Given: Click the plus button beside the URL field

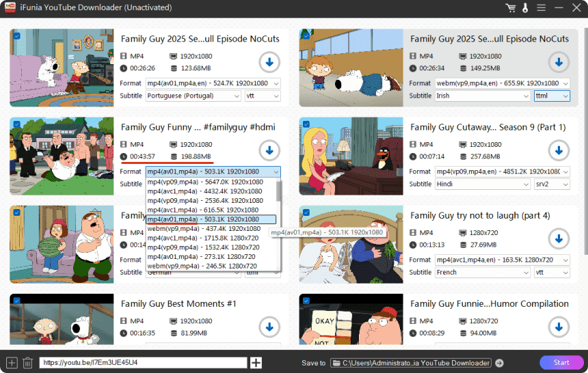Looking at the screenshot, I should coord(256,363).
